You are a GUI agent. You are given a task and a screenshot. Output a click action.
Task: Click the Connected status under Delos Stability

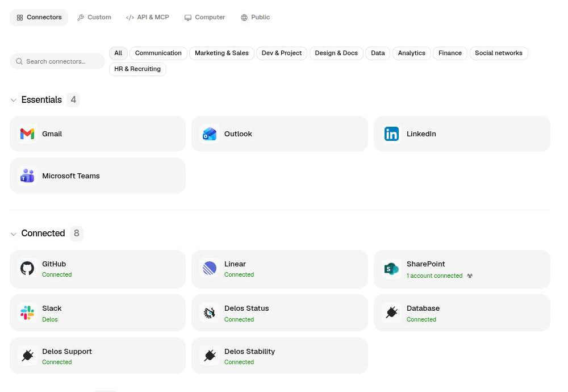click(239, 362)
